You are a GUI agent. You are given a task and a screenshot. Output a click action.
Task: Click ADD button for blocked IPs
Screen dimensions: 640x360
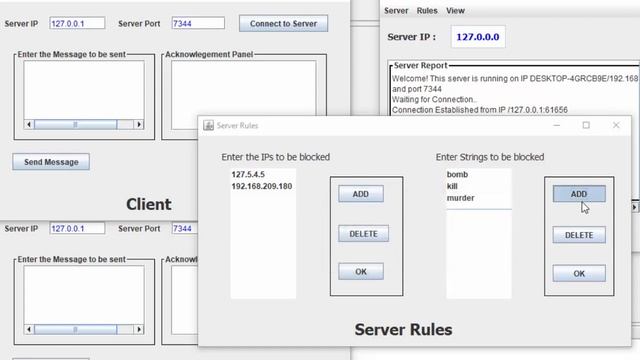pos(361,194)
